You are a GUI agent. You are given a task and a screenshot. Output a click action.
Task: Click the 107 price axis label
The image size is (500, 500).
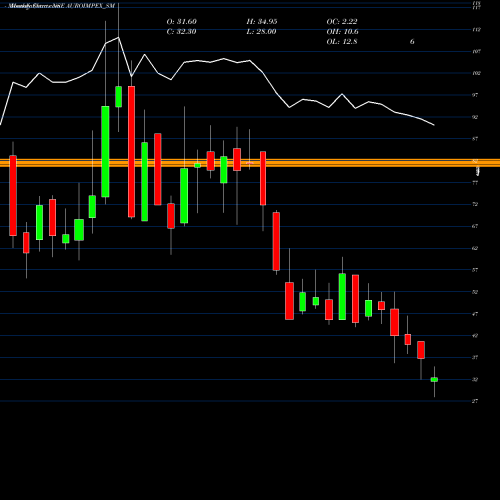pos(476,51)
